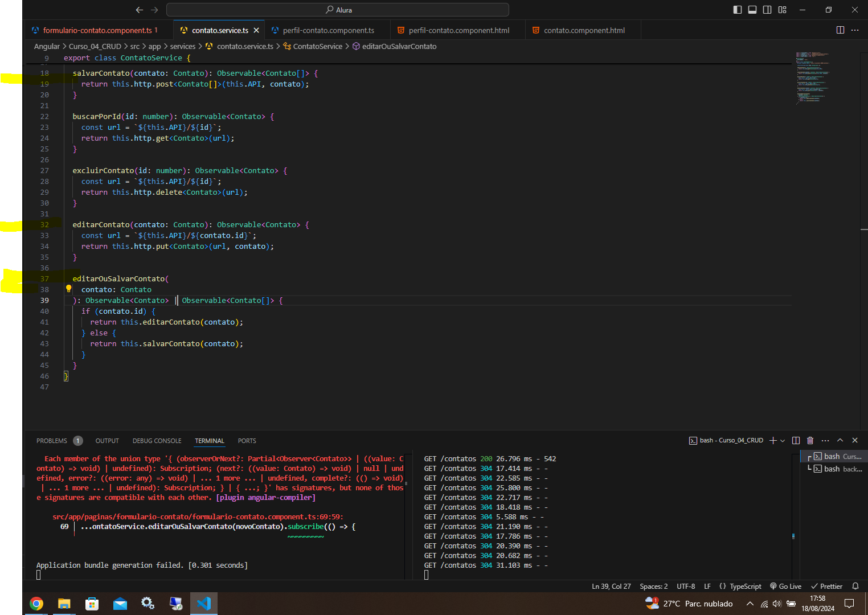
Task: Open the OUTPUT panel tab
Action: click(x=107, y=441)
